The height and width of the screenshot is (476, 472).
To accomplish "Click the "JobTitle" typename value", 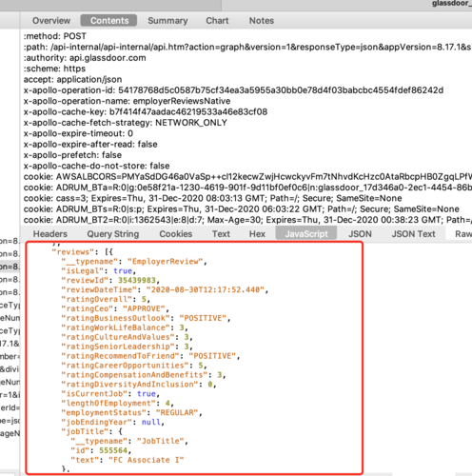I will [161, 441].
